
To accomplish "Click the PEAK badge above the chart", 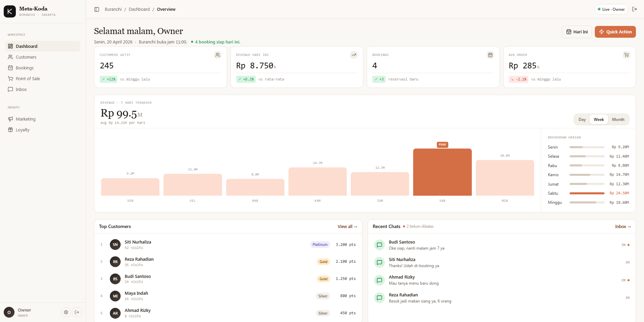I will click(442, 144).
